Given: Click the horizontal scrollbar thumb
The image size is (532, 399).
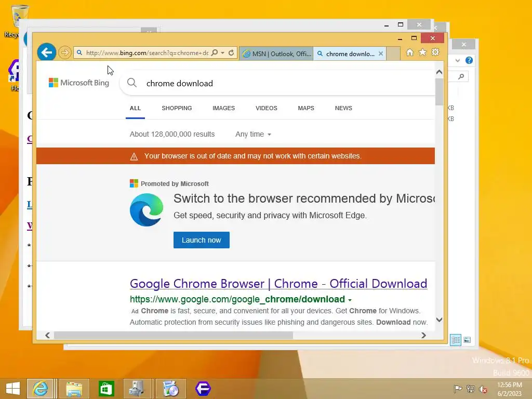Looking at the screenshot, I should click(x=174, y=335).
